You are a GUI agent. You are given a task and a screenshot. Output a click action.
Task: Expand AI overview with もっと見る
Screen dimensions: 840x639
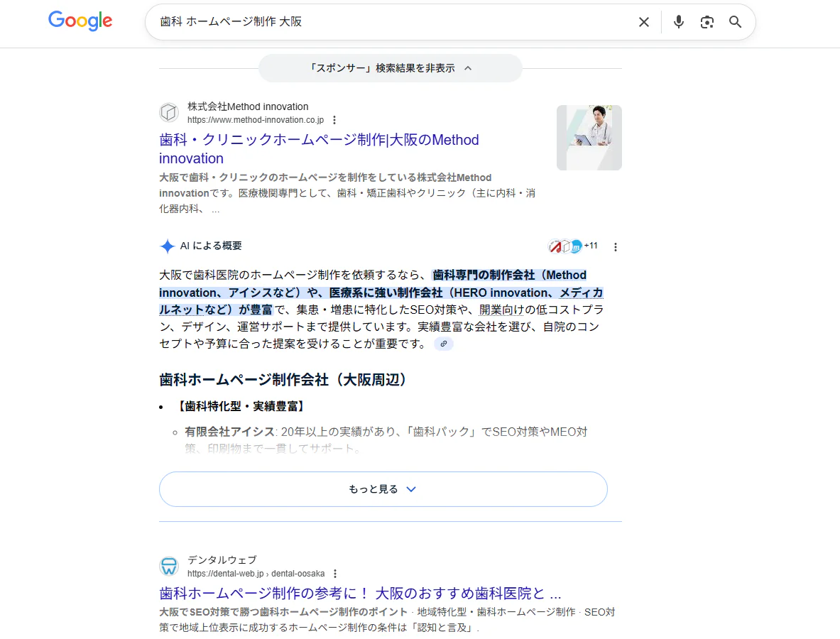pyautogui.click(x=383, y=489)
